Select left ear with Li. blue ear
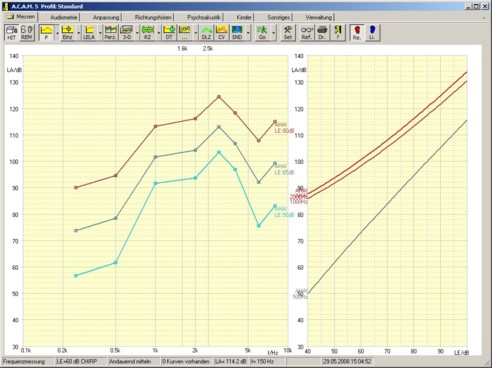The width and height of the screenshot is (492, 368). pyautogui.click(x=372, y=33)
